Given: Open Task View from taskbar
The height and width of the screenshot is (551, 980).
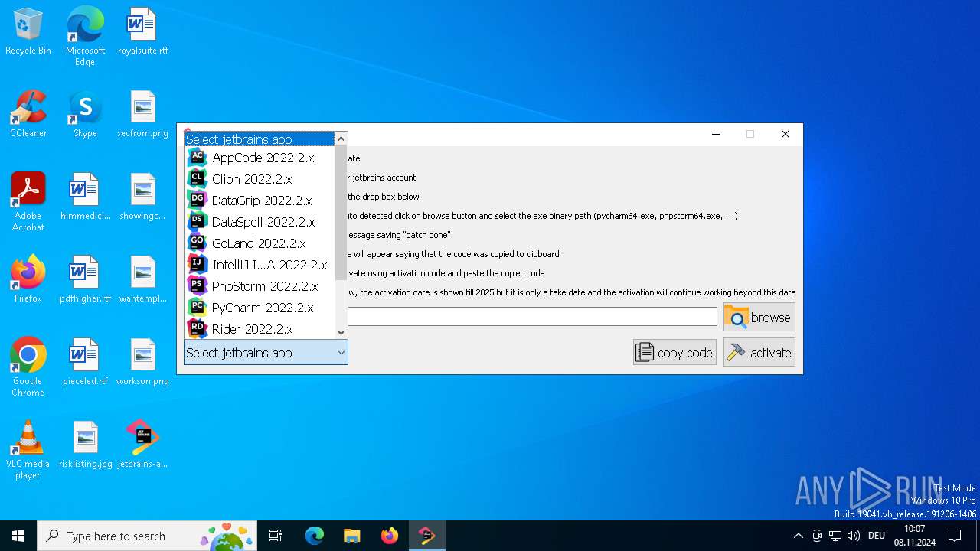Looking at the screenshot, I should [x=276, y=536].
